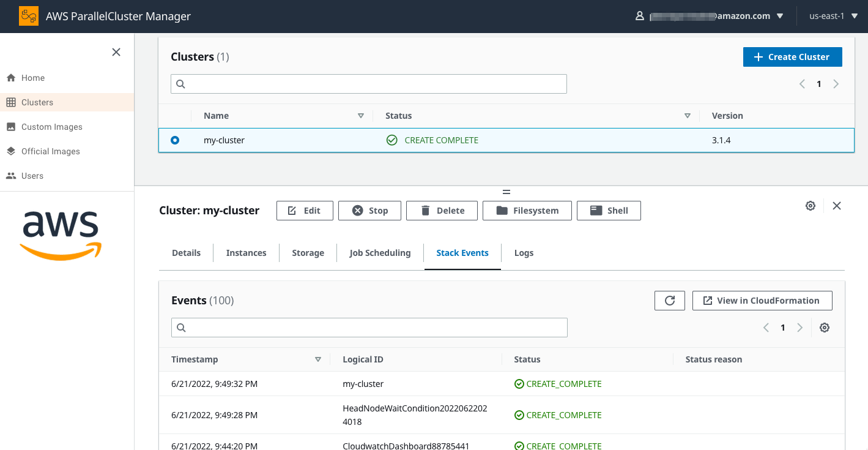Click the my-cluster name cell
868x450 pixels.
224,140
